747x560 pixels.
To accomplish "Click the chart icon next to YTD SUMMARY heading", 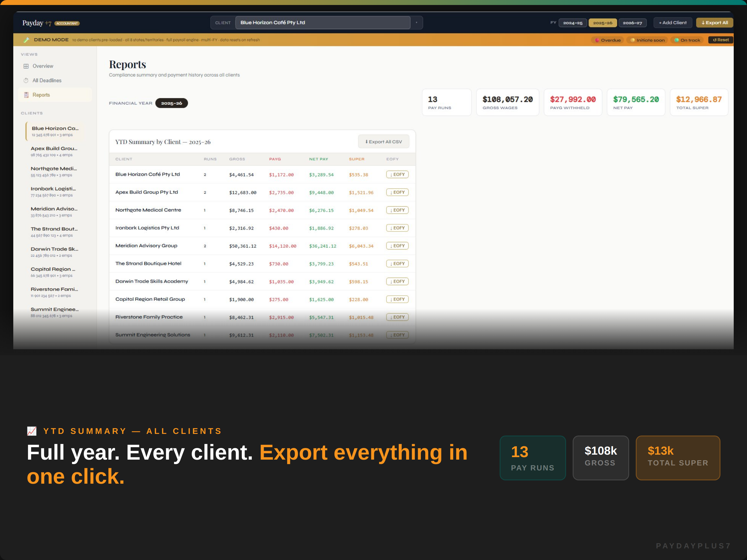I will [x=32, y=431].
